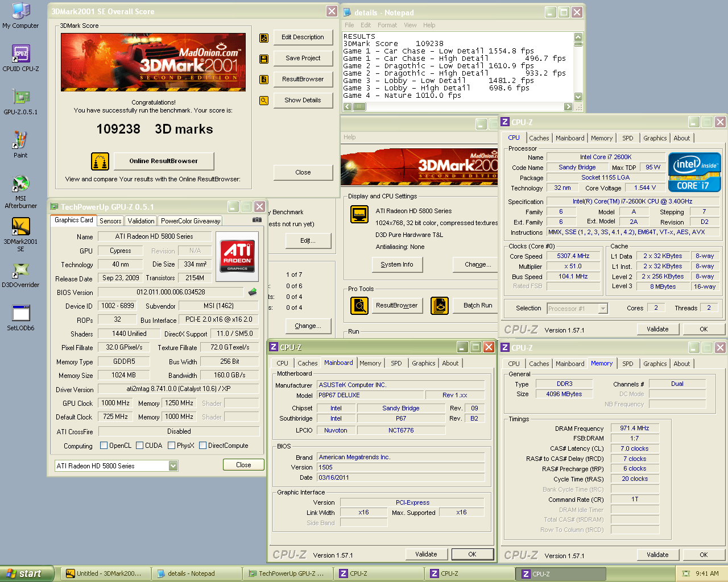This screenshot has width=728, height=582.
Task: Click DRAM Frequency 971.4 MHz value
Action: [x=635, y=429]
